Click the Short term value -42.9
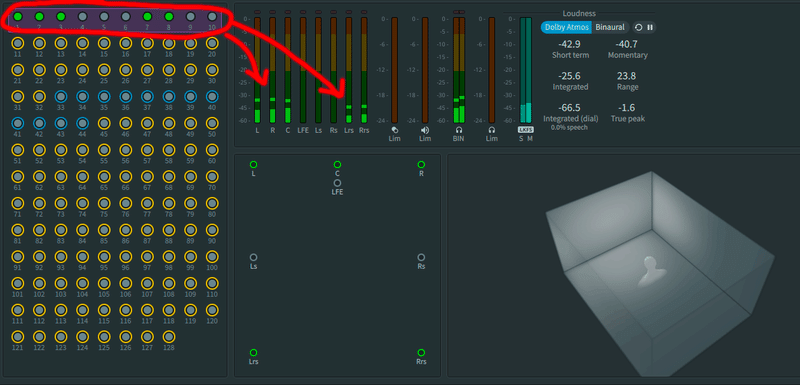This screenshot has height=385, width=800. point(570,44)
